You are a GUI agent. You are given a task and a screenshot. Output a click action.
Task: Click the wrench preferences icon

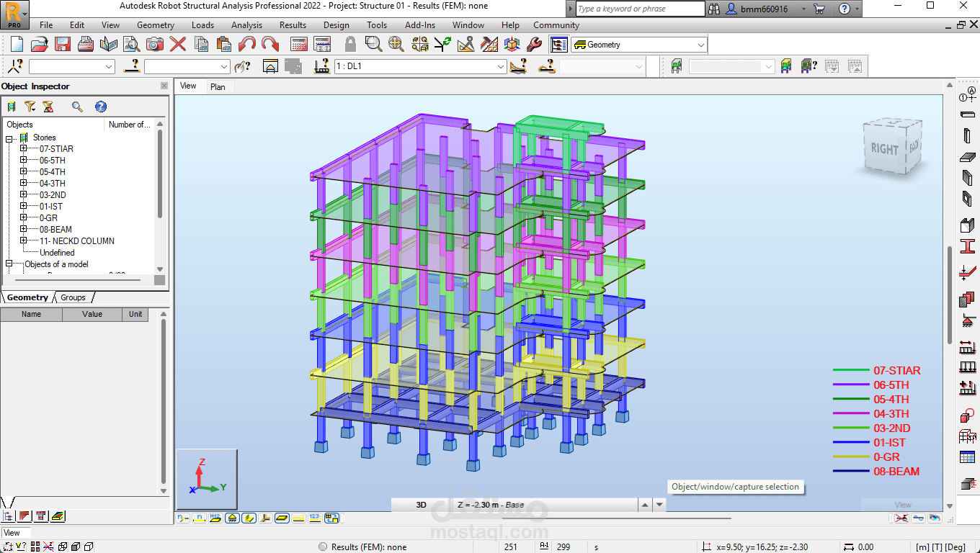[535, 45]
